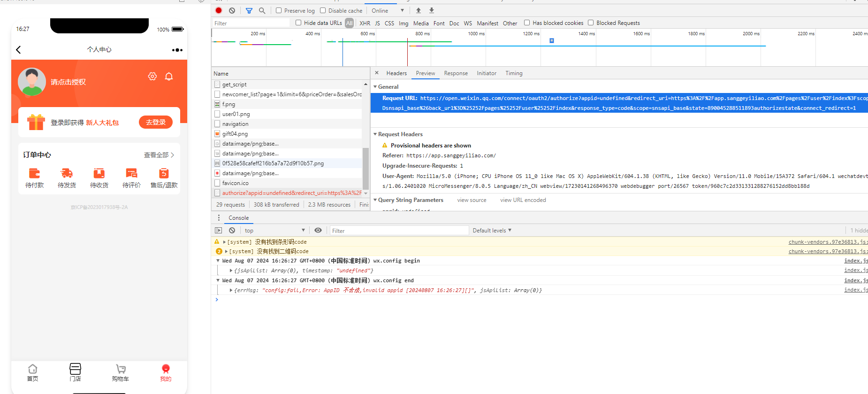Select navigation request row checkbox
The width and height of the screenshot is (868, 394).
217,124
